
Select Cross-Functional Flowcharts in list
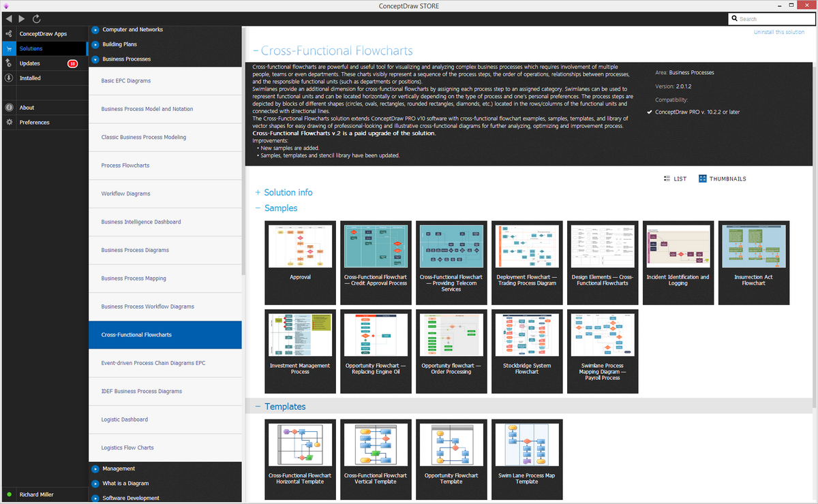(165, 335)
